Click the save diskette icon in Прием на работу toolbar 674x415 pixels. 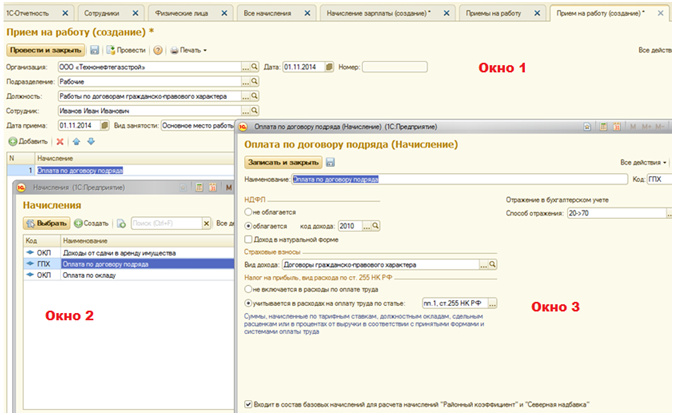94,50
